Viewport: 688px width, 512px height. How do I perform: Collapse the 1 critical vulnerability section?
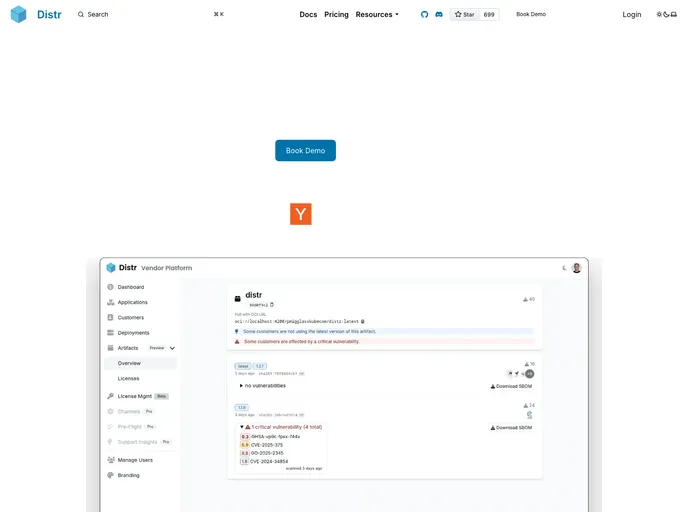click(x=241, y=427)
